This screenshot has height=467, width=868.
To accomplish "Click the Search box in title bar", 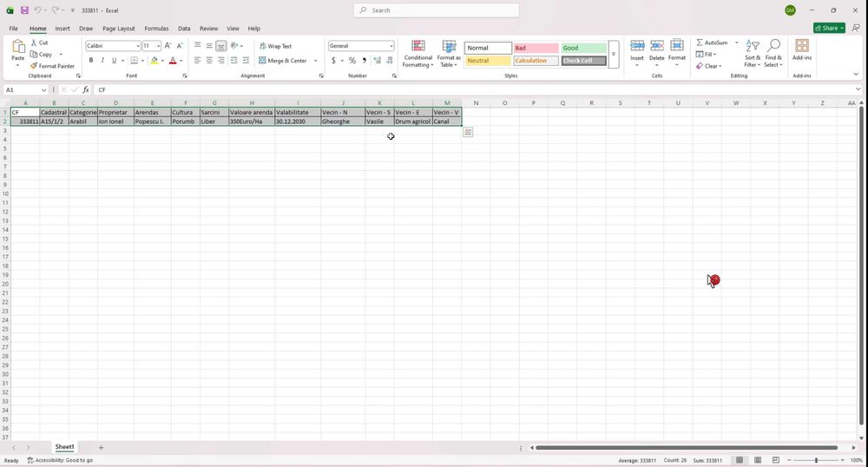I will tap(437, 10).
